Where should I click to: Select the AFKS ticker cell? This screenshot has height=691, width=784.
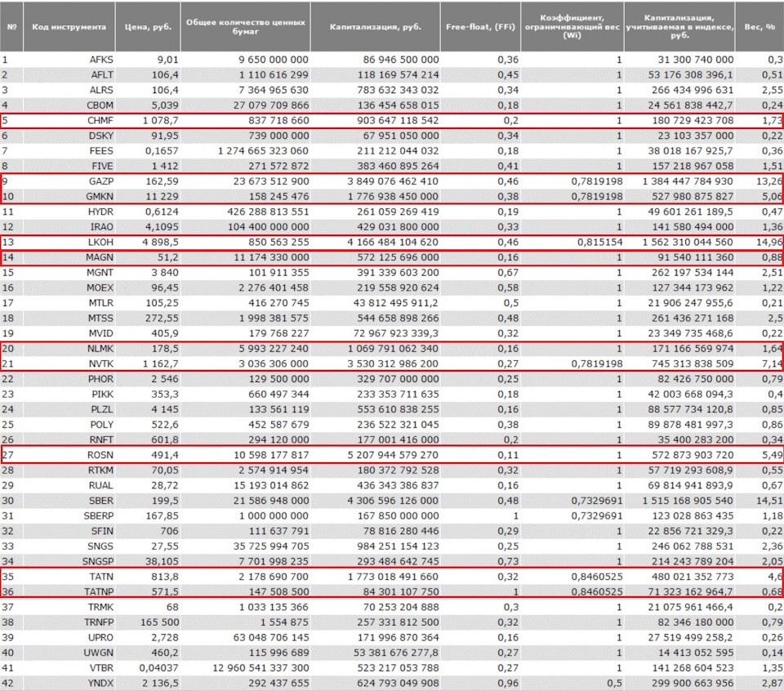(x=101, y=60)
